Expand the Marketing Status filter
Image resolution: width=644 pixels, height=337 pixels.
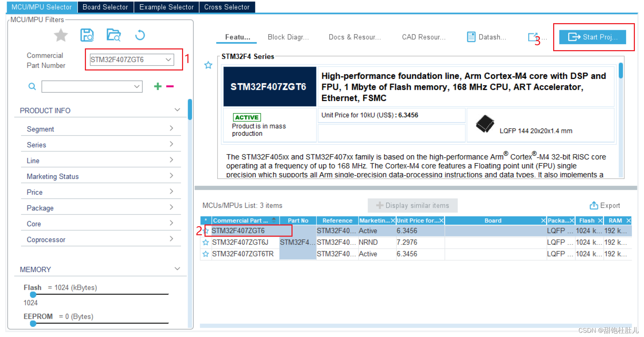(x=171, y=176)
